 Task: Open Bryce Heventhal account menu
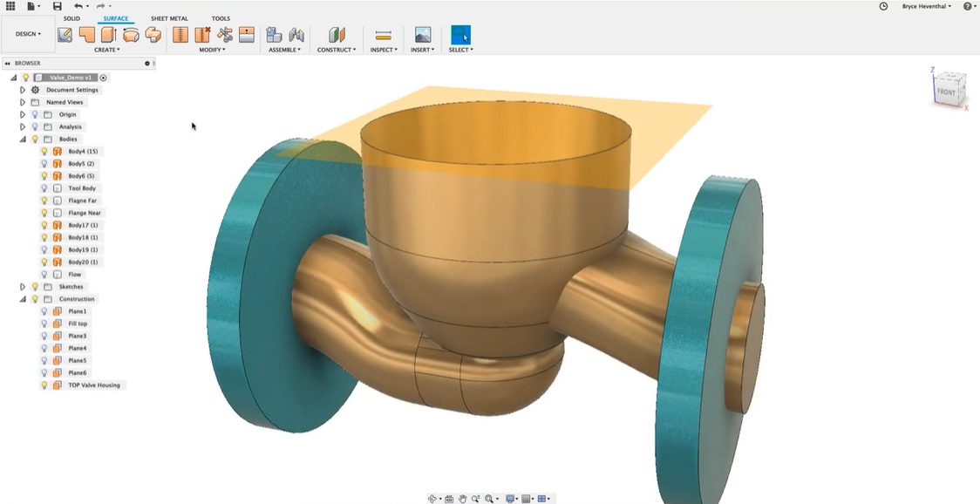click(x=928, y=6)
